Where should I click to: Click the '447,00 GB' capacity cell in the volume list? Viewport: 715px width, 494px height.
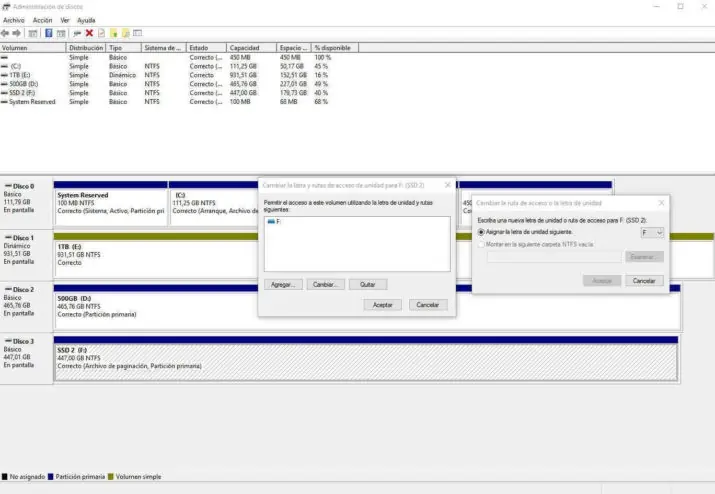click(x=243, y=93)
